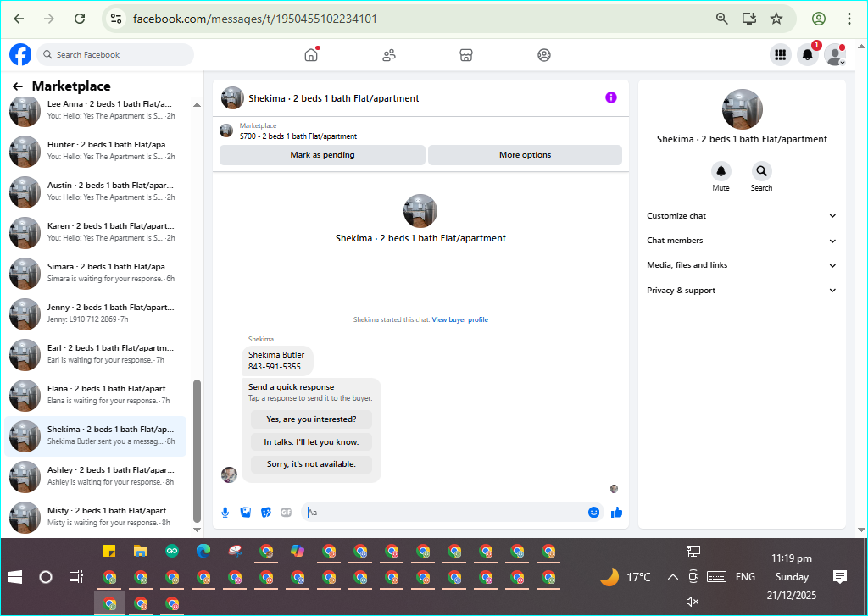
Task: Open the Friends tab icon
Action: (x=389, y=55)
